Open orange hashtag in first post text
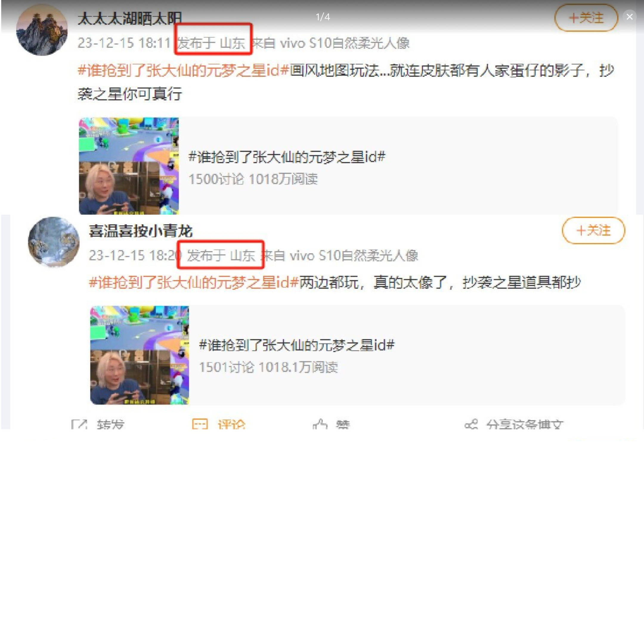644x644 pixels. tap(183, 71)
